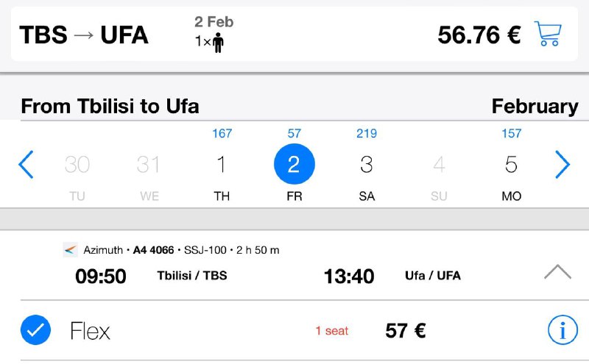Click the Azimuth airline logo
Screen dimensions: 589x364
click(70, 250)
